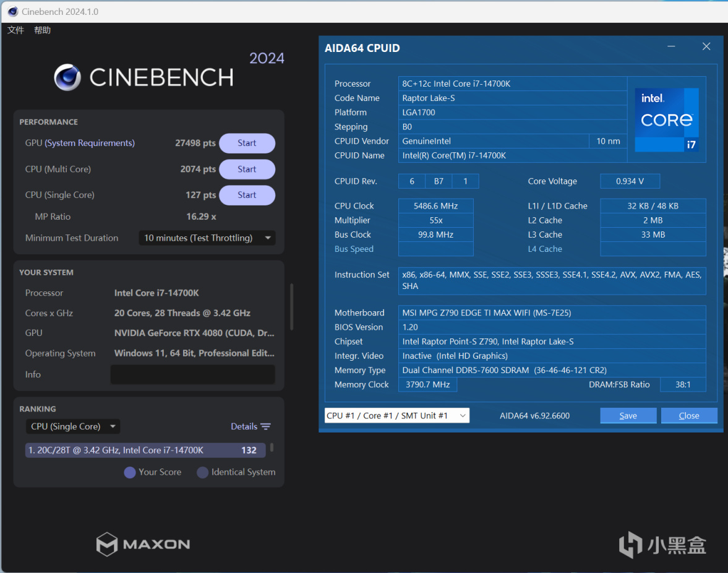Image resolution: width=728 pixels, height=573 pixels.
Task: Click the L3 Cache value 33 MB
Action: click(653, 235)
